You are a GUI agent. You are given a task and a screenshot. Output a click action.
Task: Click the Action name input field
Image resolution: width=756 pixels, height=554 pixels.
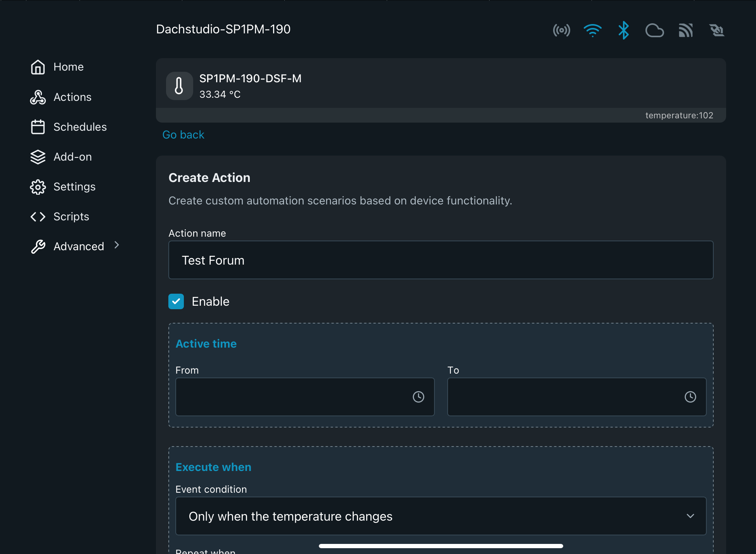coord(441,260)
